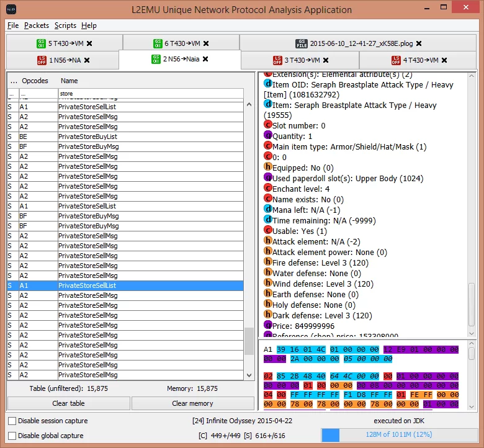Screen dimensions: 484x448
Task: Open the Packets menu
Action: pyautogui.click(x=37, y=25)
